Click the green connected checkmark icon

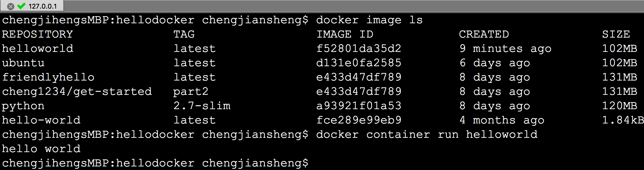pyautogui.click(x=21, y=6)
